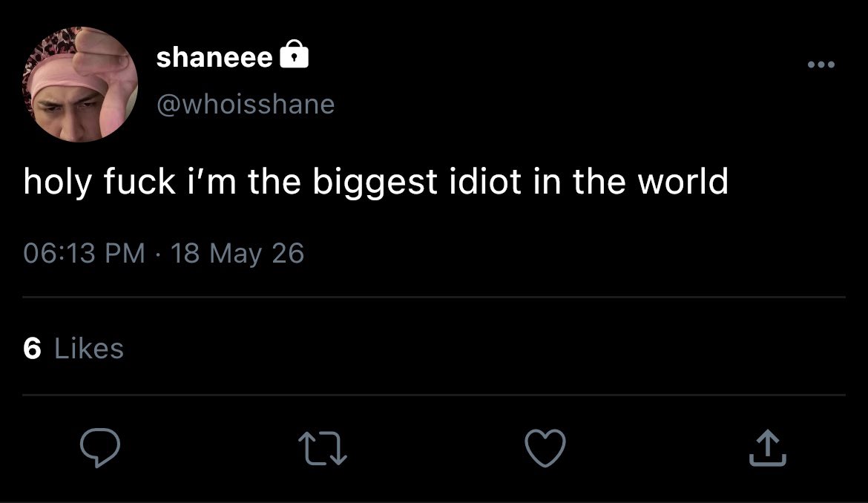Open the shaneee display name profile
Viewport: 868px width, 503px height.
coord(215,58)
